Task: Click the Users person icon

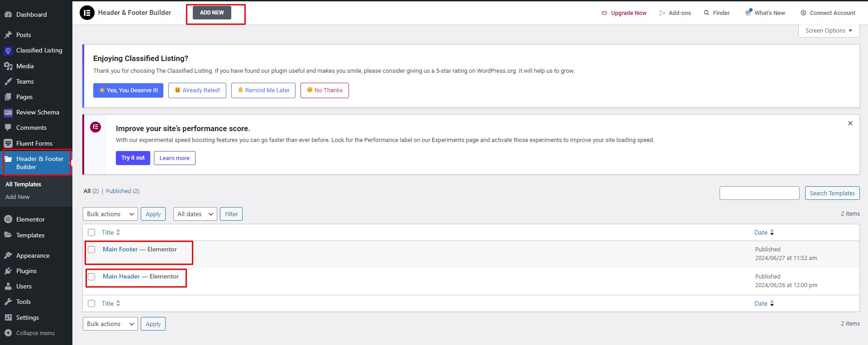Action: (8, 286)
